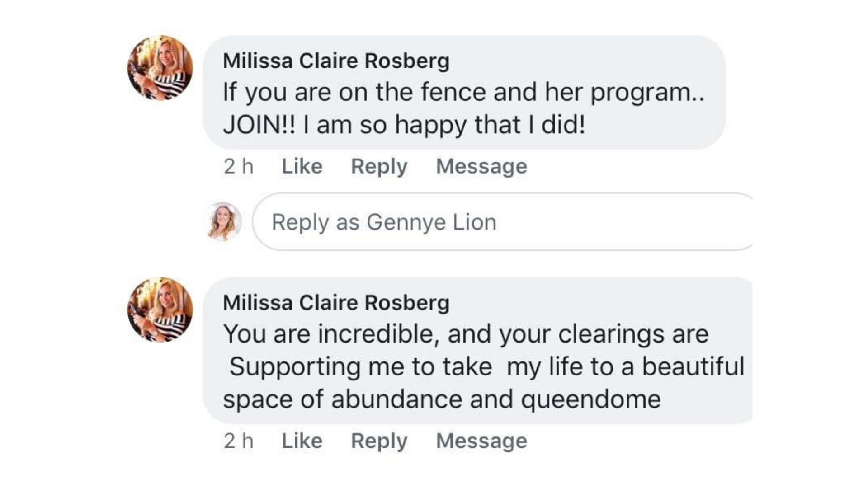Reply to the 'abundance and queendome' comment
Viewport: 868px width, 488px height.
pyautogui.click(x=379, y=441)
